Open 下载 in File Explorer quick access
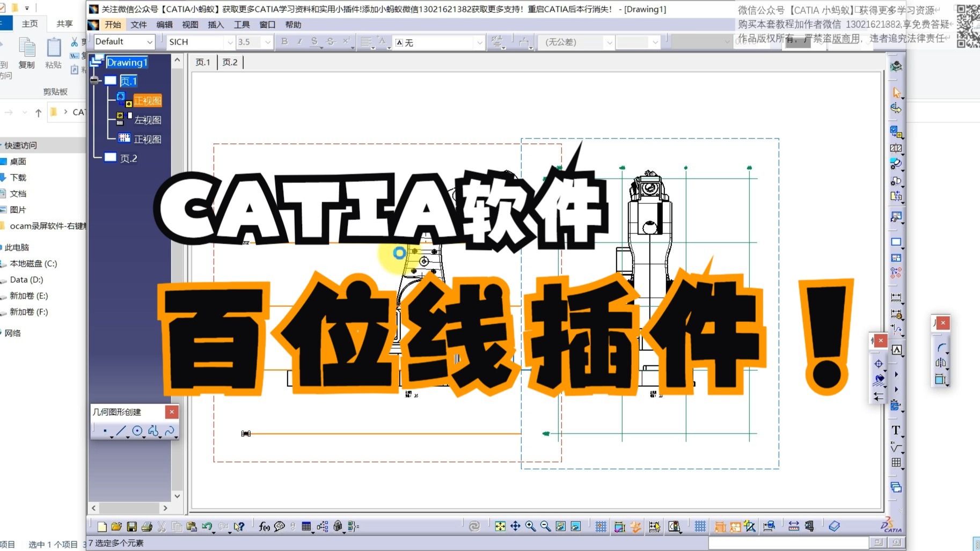 [x=18, y=178]
